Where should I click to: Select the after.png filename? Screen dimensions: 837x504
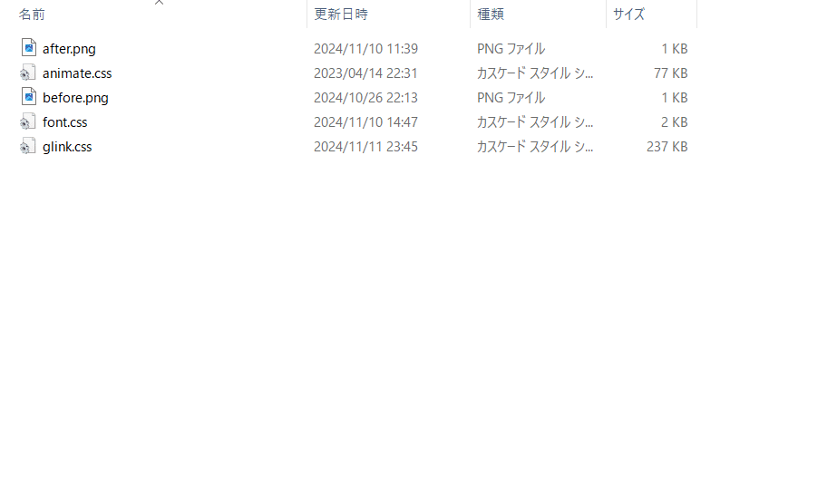pyautogui.click(x=70, y=49)
